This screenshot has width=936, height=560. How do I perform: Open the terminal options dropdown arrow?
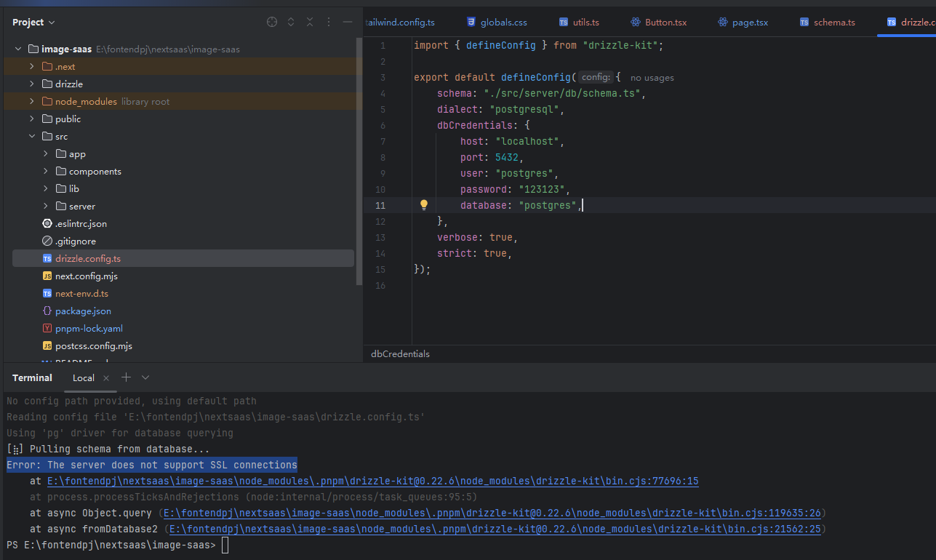tap(145, 377)
